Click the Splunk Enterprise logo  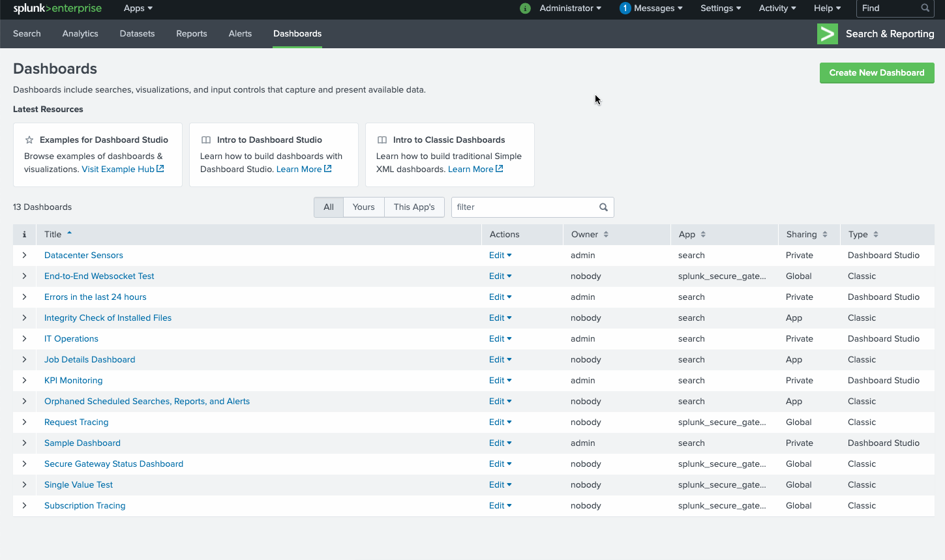(x=57, y=8)
